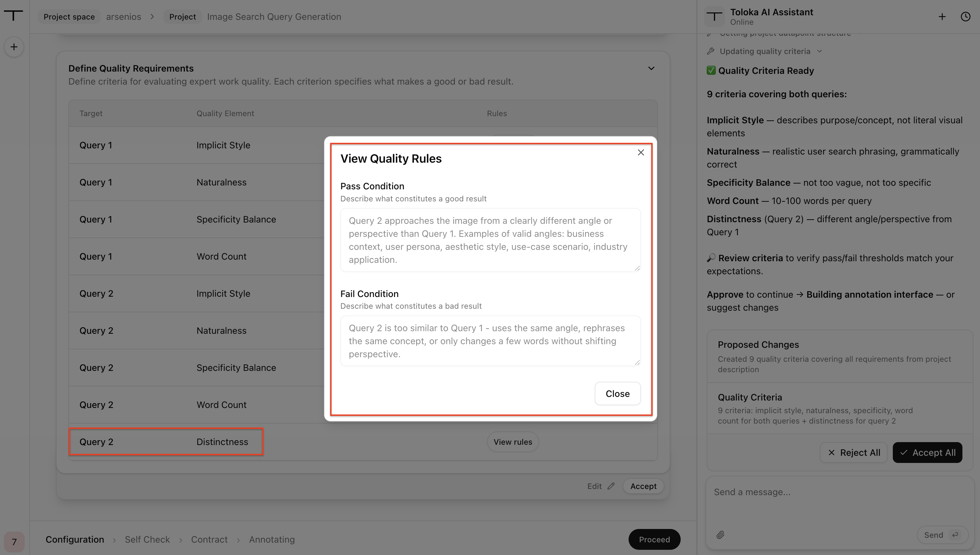Go to the Contract step
This screenshot has width=980, height=555.
209,539
